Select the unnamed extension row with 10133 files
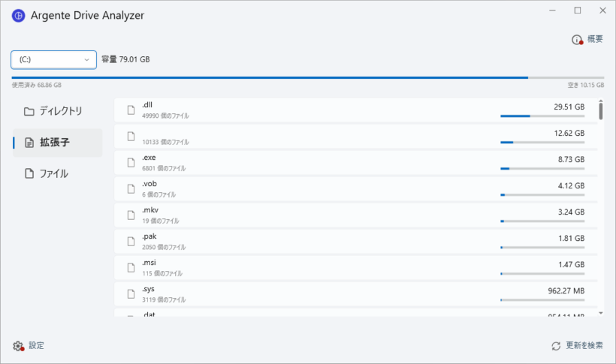616x364 pixels. pos(356,137)
